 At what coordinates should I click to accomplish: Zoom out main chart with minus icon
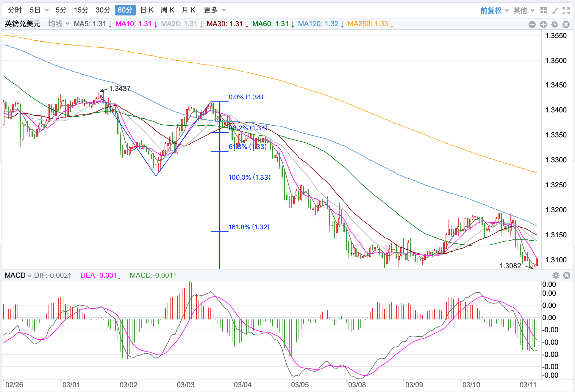[x=532, y=24]
